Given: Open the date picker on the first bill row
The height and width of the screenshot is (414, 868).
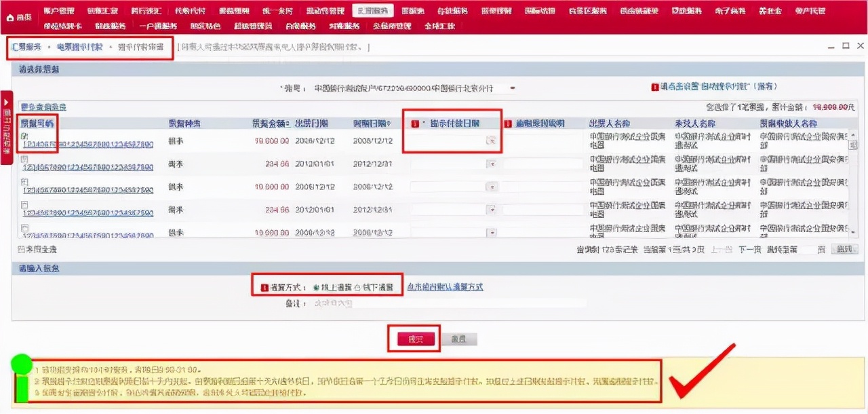Looking at the screenshot, I should tap(491, 140).
